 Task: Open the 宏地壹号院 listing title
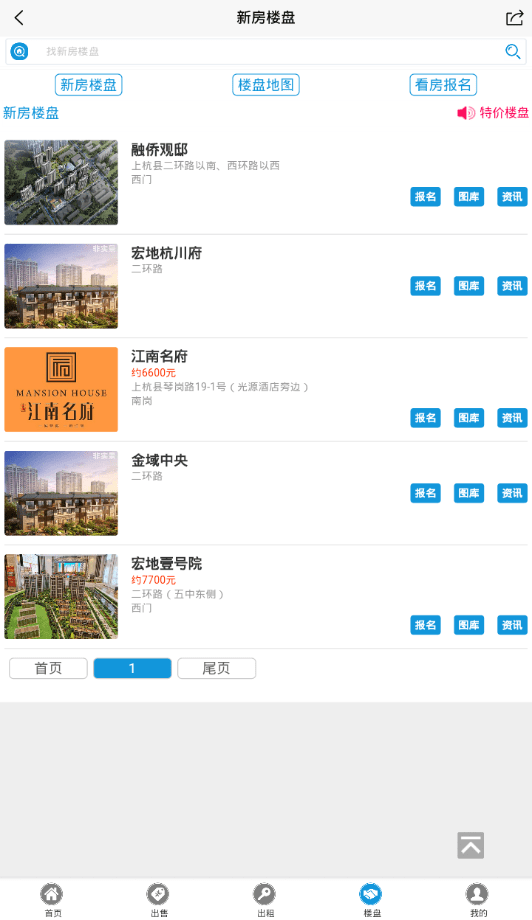pos(166,563)
